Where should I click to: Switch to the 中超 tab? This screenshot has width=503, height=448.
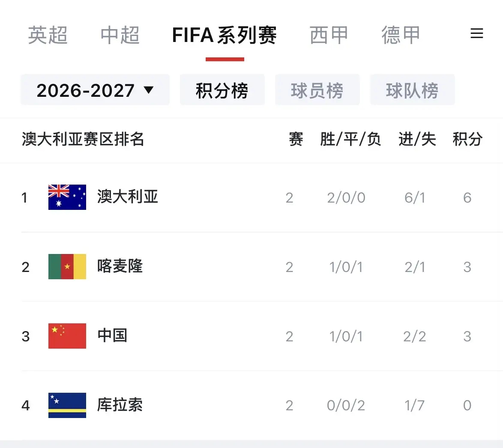120,35
